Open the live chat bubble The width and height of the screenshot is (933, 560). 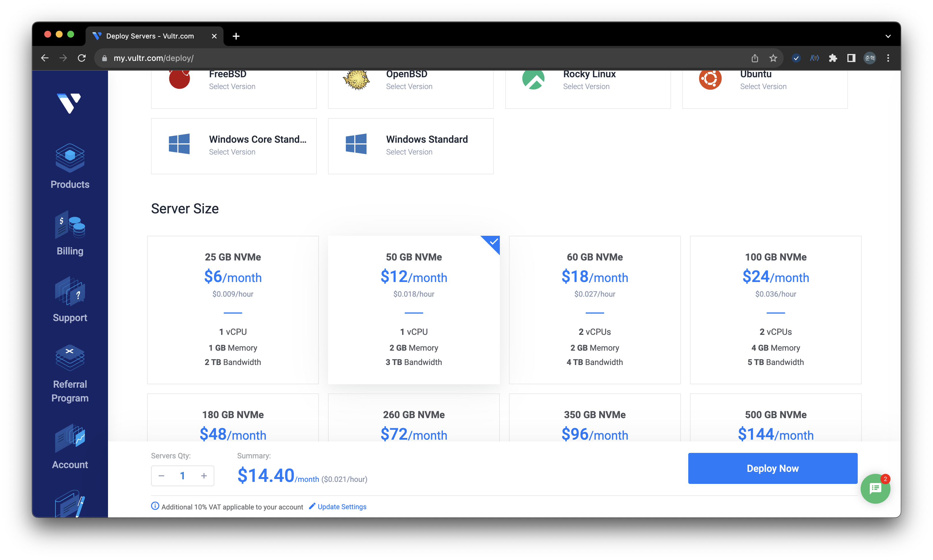[875, 488]
